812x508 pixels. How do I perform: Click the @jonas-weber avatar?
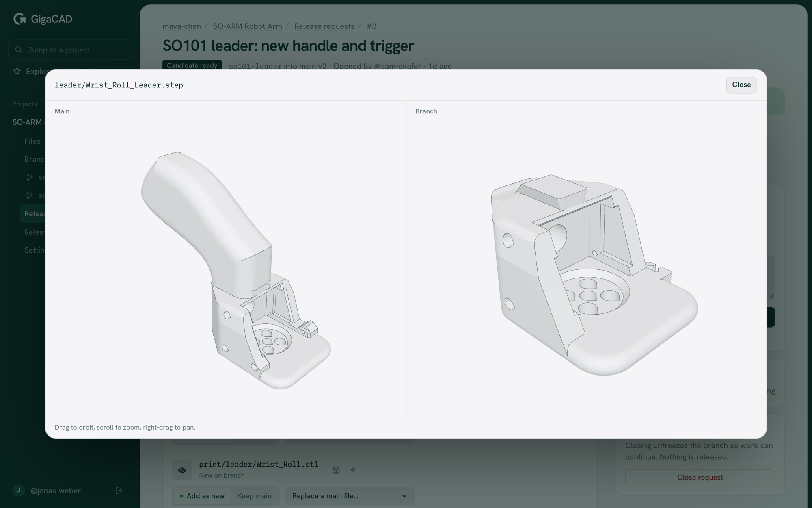coord(18,491)
